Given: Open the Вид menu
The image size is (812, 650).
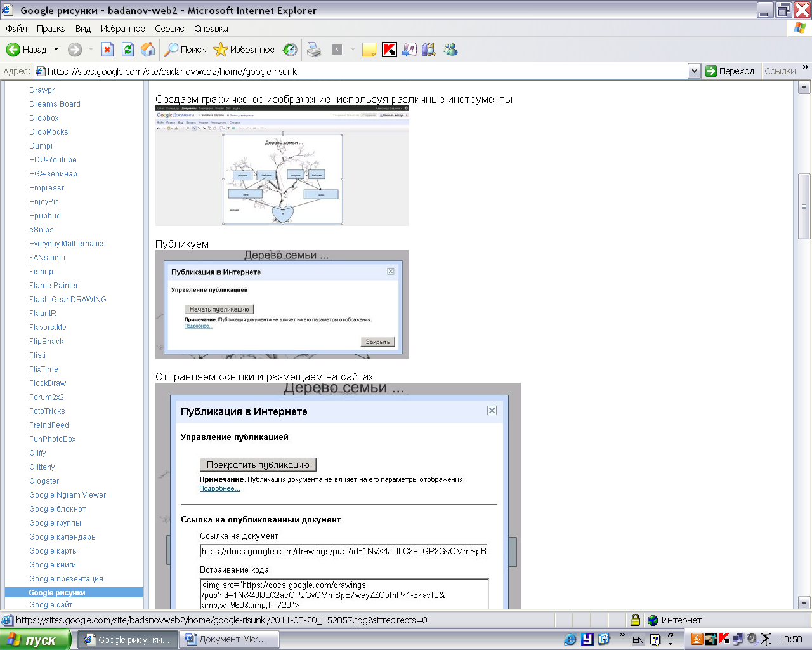Looking at the screenshot, I should click(x=83, y=29).
